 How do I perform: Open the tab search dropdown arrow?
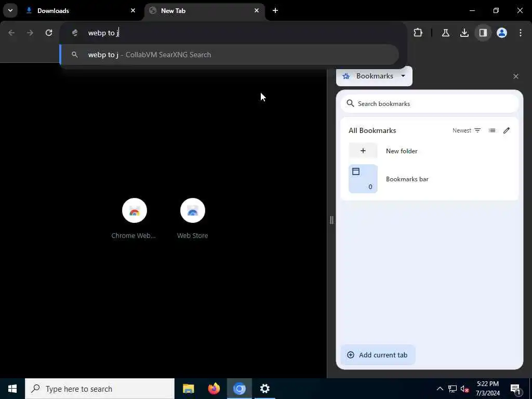(x=10, y=10)
